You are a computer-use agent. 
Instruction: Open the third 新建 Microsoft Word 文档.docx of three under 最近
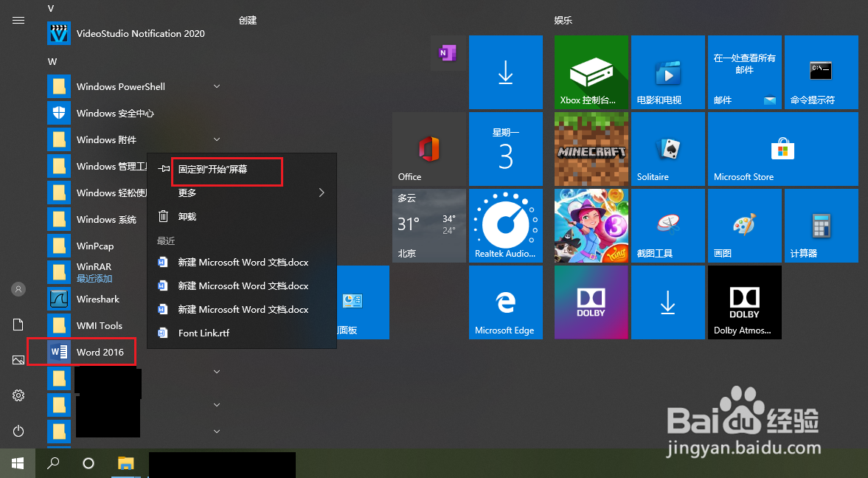click(x=242, y=310)
